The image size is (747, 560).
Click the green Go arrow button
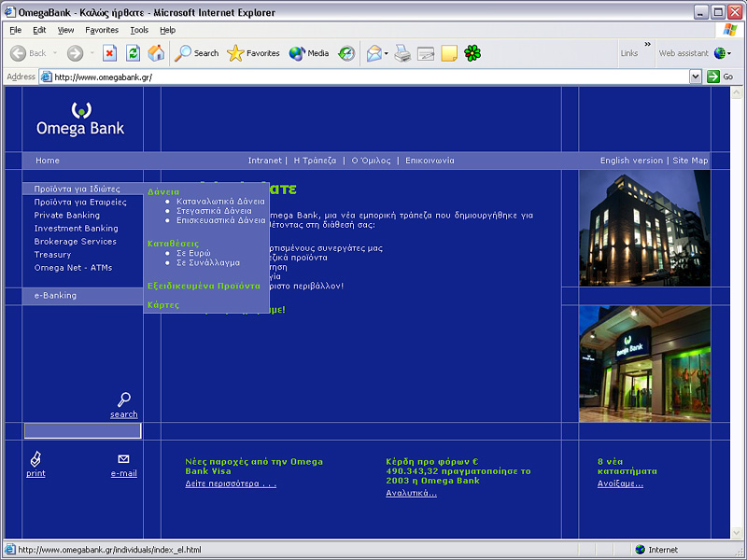(x=713, y=77)
